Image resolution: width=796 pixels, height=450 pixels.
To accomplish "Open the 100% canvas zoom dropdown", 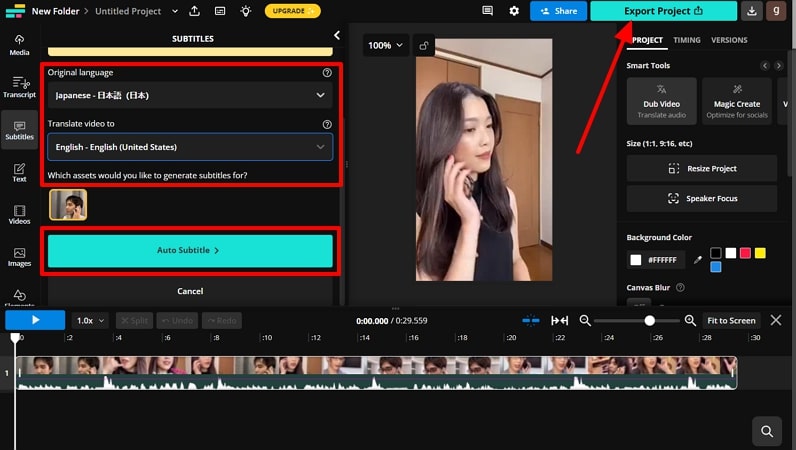I will (385, 46).
